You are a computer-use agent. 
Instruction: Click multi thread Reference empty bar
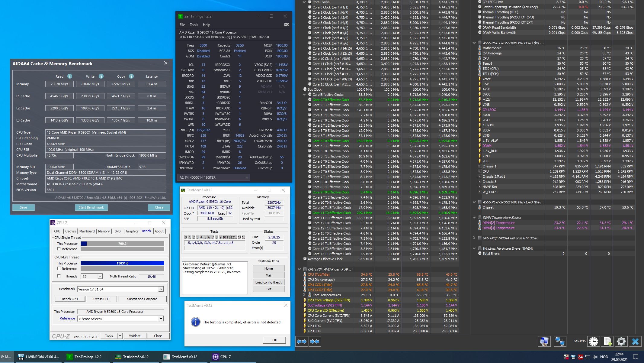122,269
